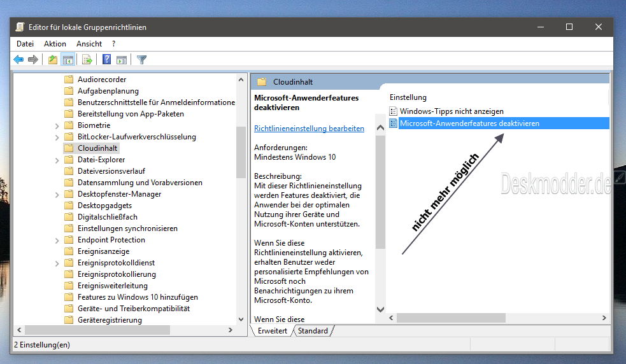626x364 pixels.
Task: Click tree pane horizontal scroll left arrow
Action: pos(19,330)
